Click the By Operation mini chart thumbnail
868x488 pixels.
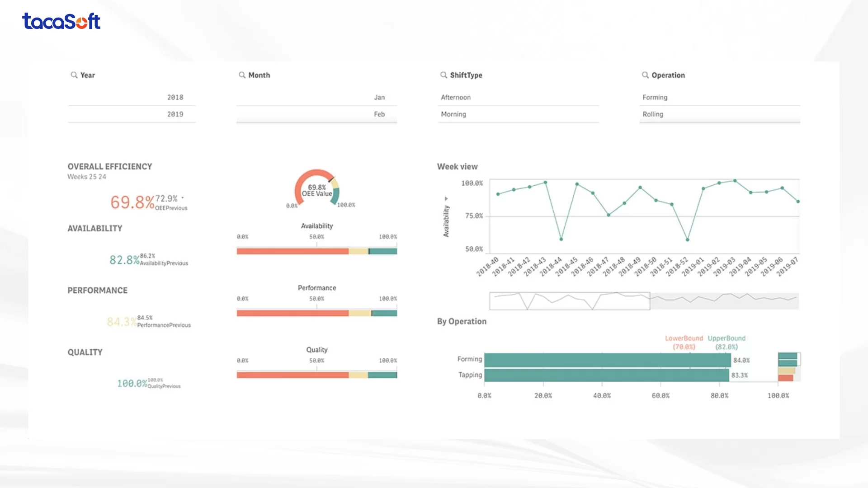(789, 367)
